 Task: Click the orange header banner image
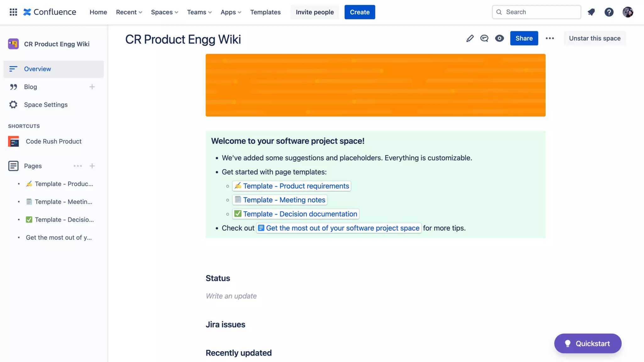[375, 85]
